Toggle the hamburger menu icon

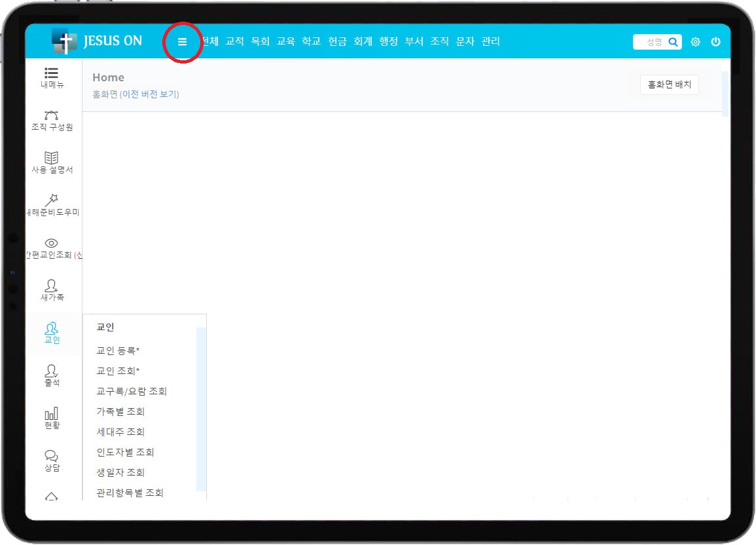click(x=183, y=41)
